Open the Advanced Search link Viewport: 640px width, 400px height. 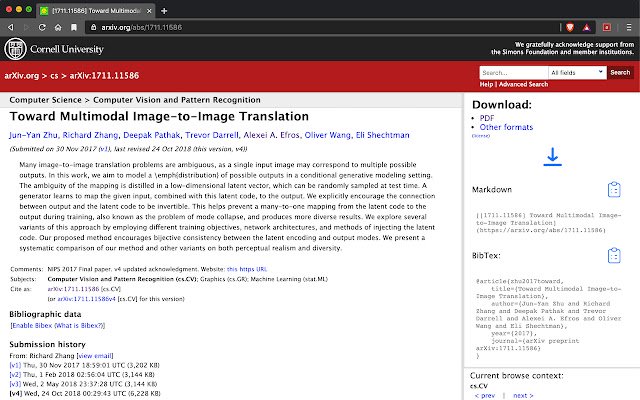pos(523,84)
